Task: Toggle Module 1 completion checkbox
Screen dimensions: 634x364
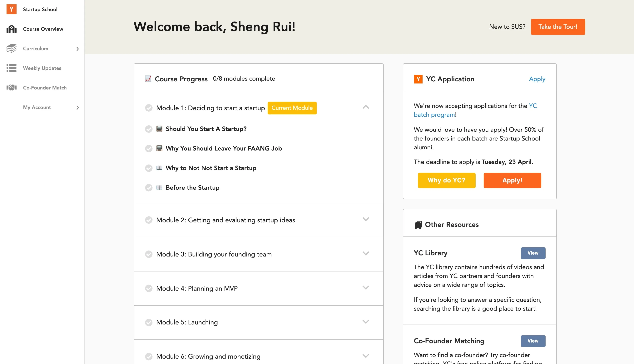Action: [149, 108]
